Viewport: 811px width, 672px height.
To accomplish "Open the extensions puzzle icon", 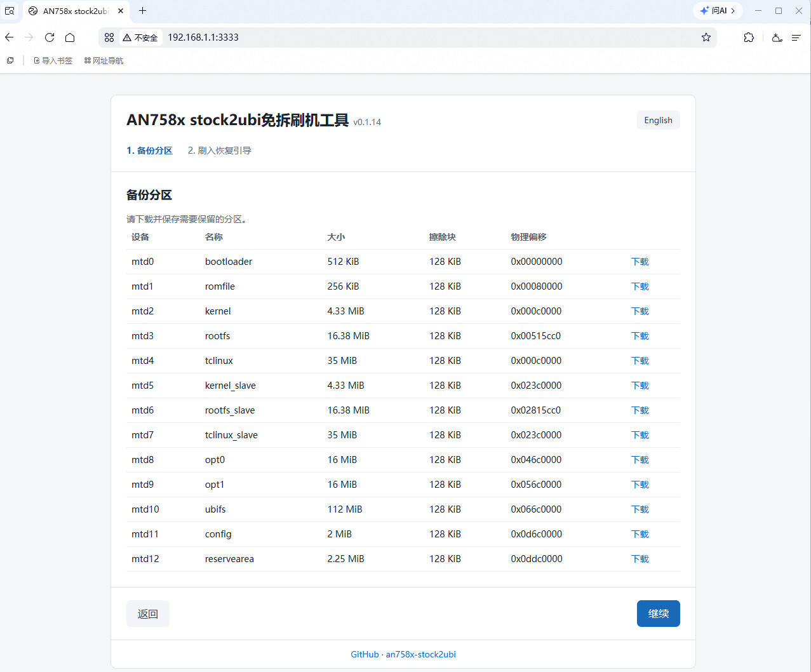I will click(749, 37).
